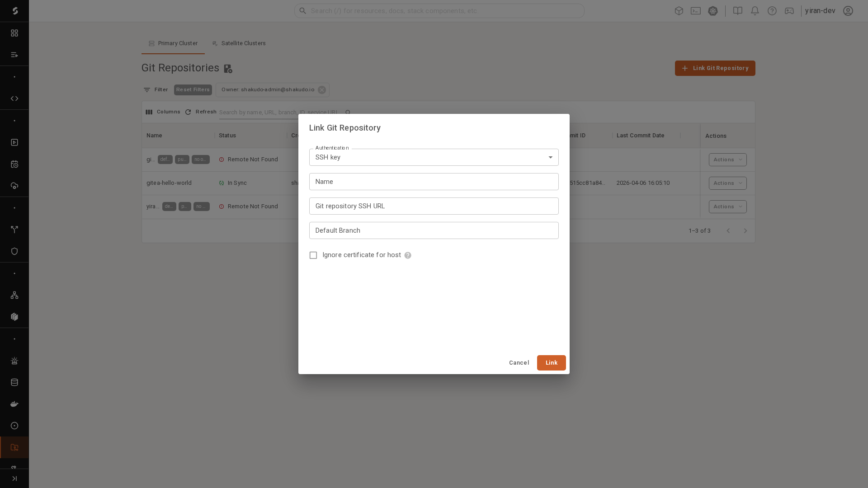
Task: Click the Name input field
Action: click(434, 181)
